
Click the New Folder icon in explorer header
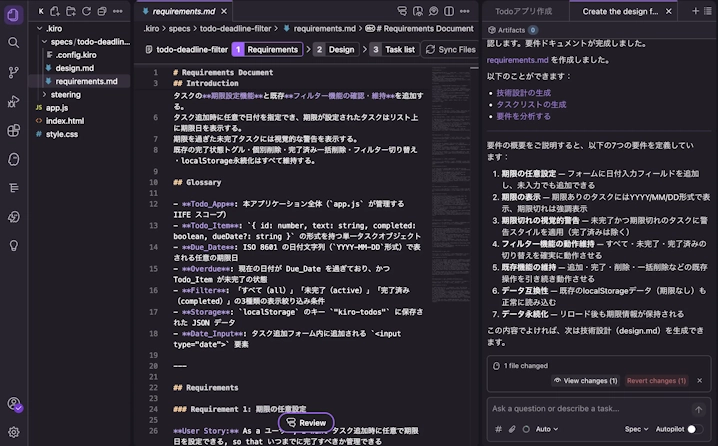click(x=71, y=11)
